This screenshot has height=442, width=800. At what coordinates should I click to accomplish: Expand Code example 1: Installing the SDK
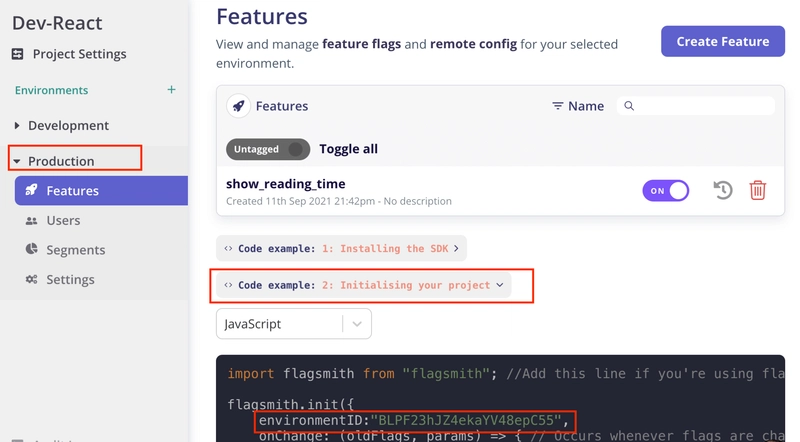341,249
